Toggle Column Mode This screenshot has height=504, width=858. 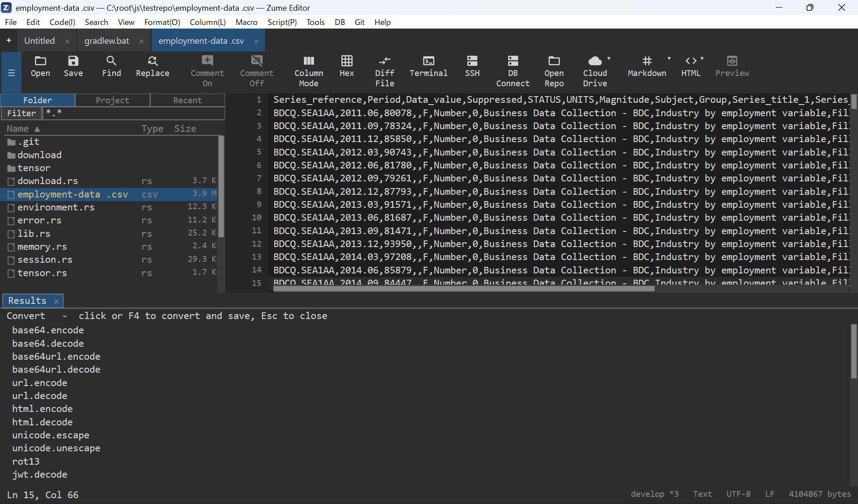click(x=308, y=71)
